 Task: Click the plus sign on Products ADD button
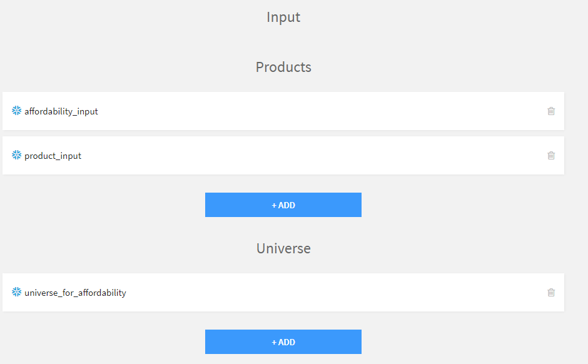click(x=274, y=205)
